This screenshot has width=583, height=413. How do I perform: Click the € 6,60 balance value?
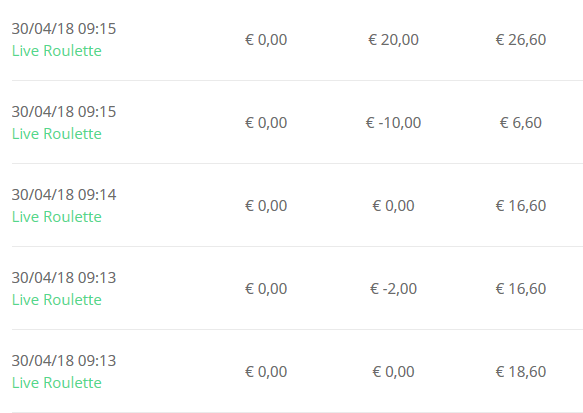521,123
